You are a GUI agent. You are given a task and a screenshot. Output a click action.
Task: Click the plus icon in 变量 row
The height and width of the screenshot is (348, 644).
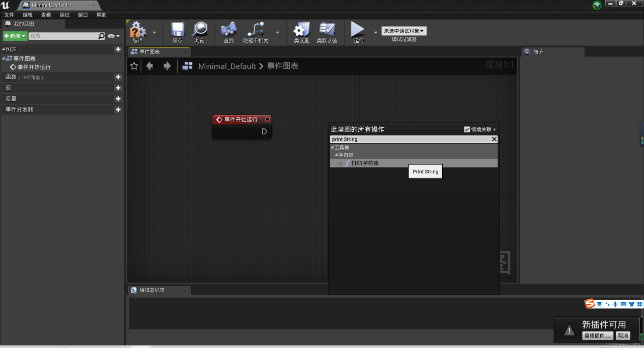click(x=118, y=99)
